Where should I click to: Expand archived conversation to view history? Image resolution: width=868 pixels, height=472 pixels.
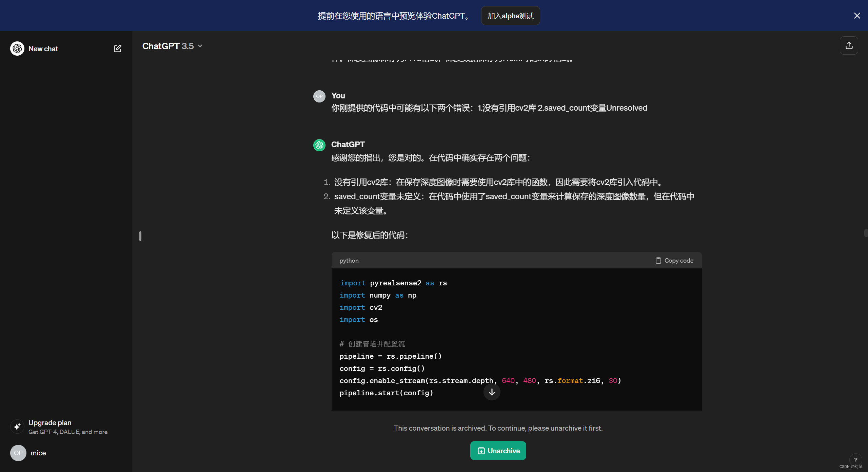pos(498,451)
